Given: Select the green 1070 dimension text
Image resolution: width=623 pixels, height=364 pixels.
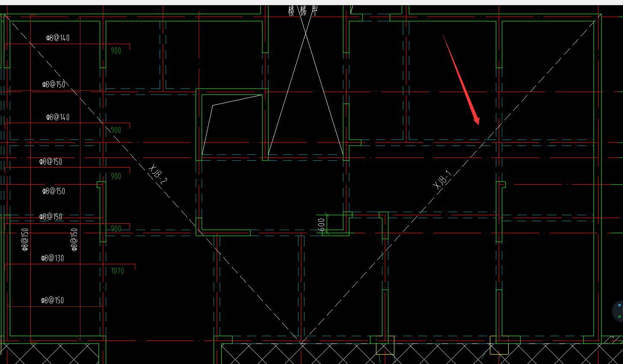Looking at the screenshot, I should click(x=117, y=271).
